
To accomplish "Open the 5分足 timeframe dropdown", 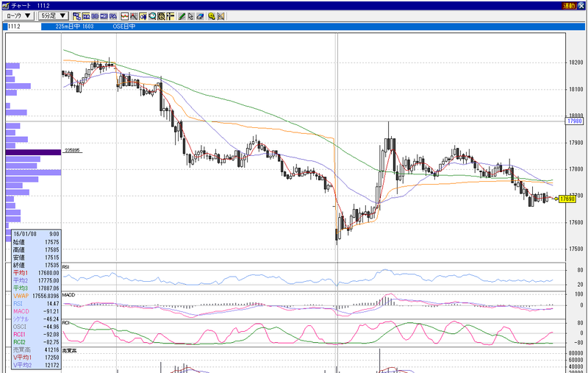I will click(x=54, y=15).
